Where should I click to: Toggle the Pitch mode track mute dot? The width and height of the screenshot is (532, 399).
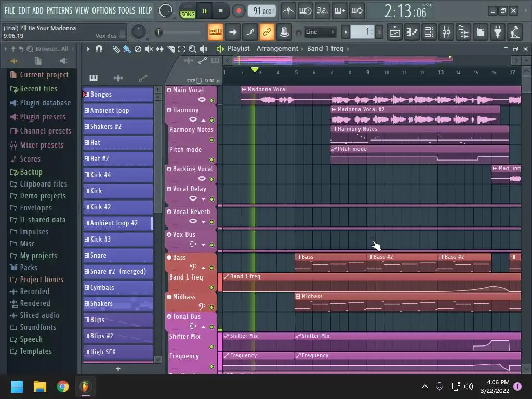(x=212, y=160)
